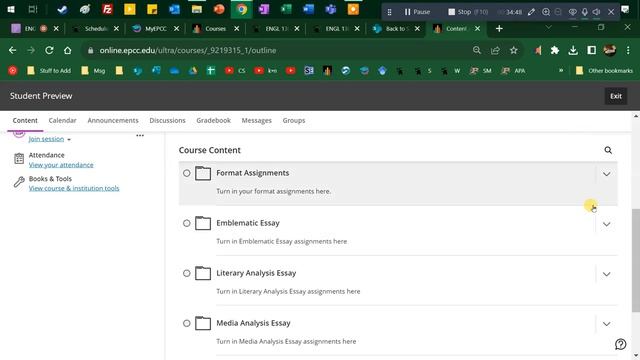Bookmark this page with the star
Viewport: 640px width, 360px height.
[513, 50]
